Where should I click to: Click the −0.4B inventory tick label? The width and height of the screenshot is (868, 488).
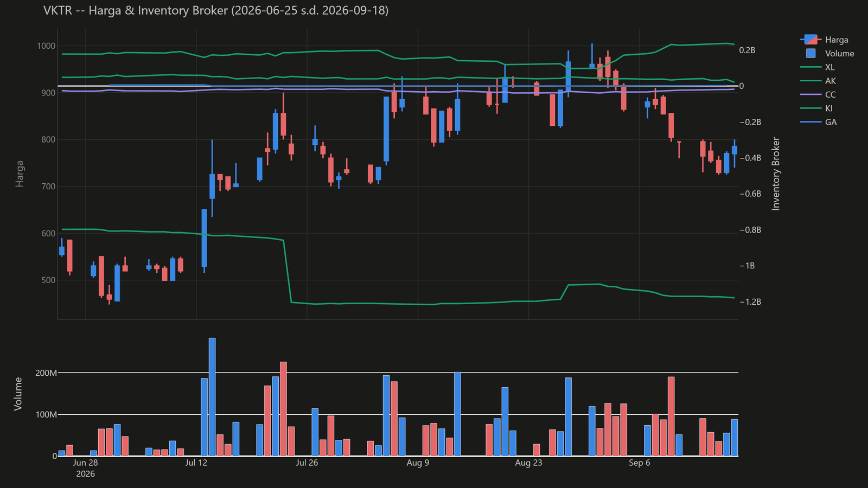coord(750,158)
